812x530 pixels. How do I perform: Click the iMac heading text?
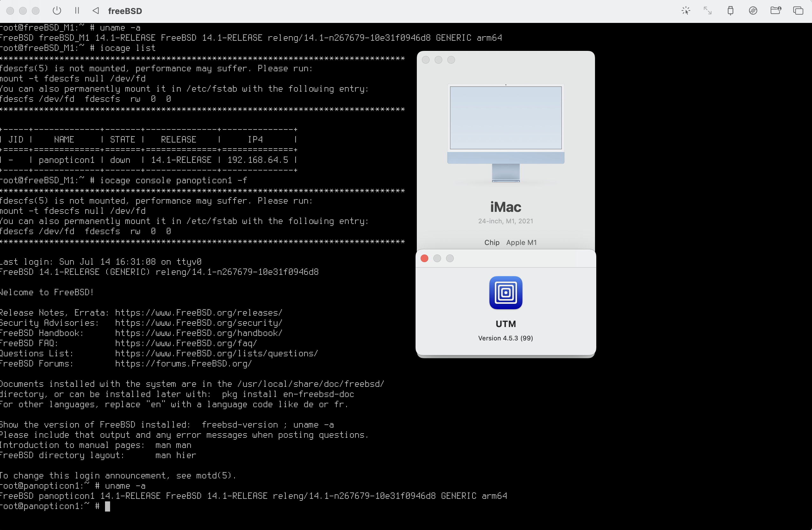click(x=506, y=207)
